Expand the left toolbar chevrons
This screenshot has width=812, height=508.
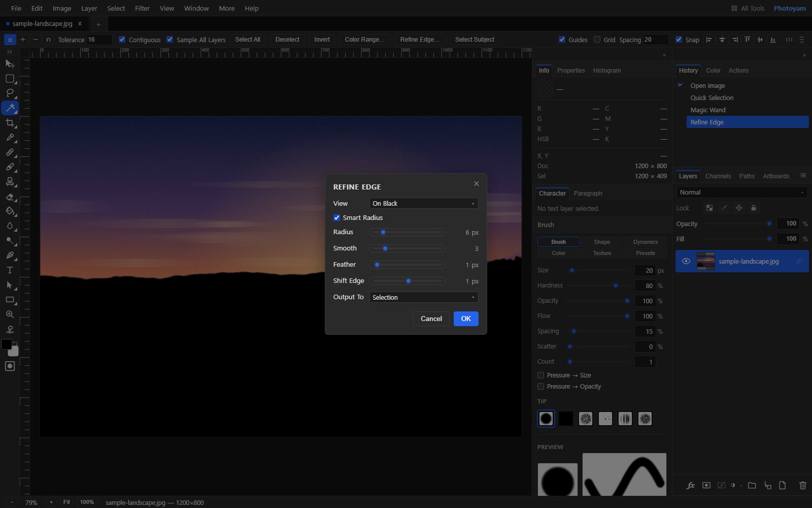[x=10, y=52]
